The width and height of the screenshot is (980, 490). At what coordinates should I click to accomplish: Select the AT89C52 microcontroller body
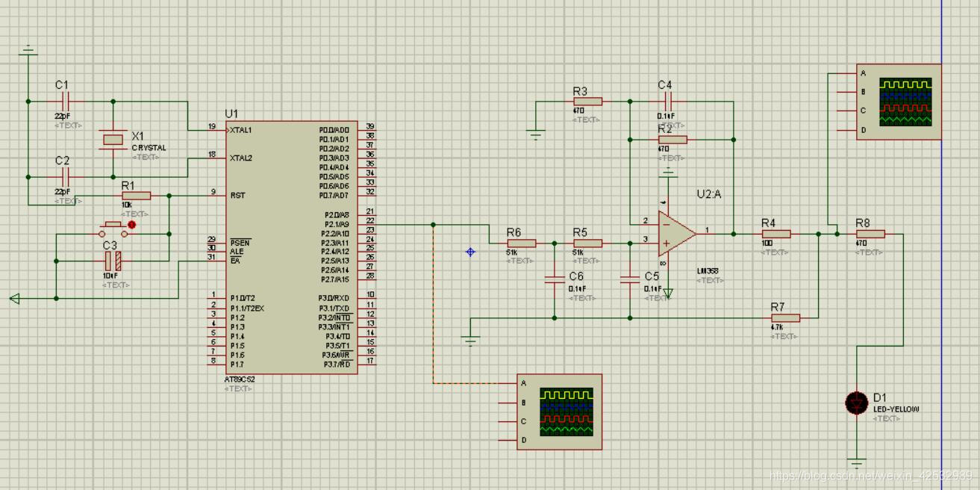(x=292, y=246)
